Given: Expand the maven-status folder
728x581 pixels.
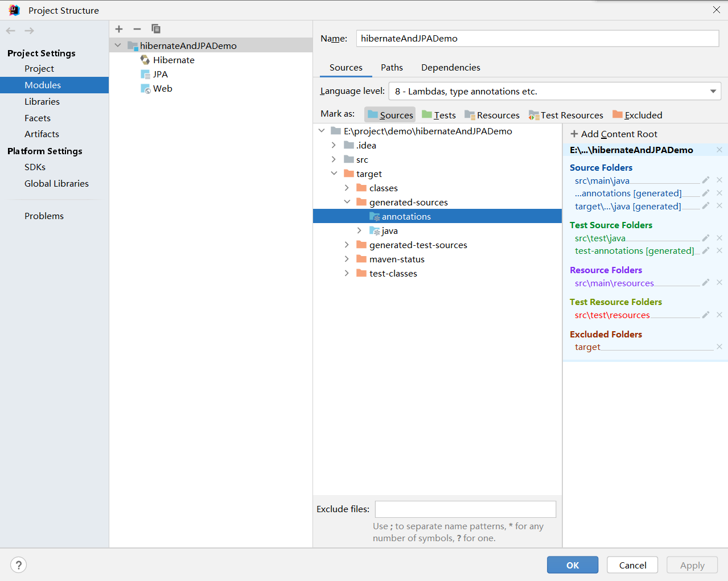Looking at the screenshot, I should pos(347,259).
